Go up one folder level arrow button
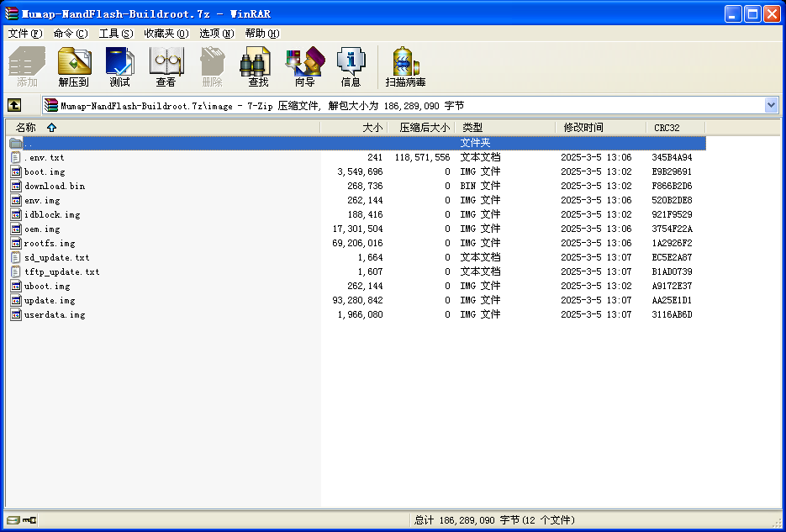Screen dimensions: 786x532 [14, 105]
